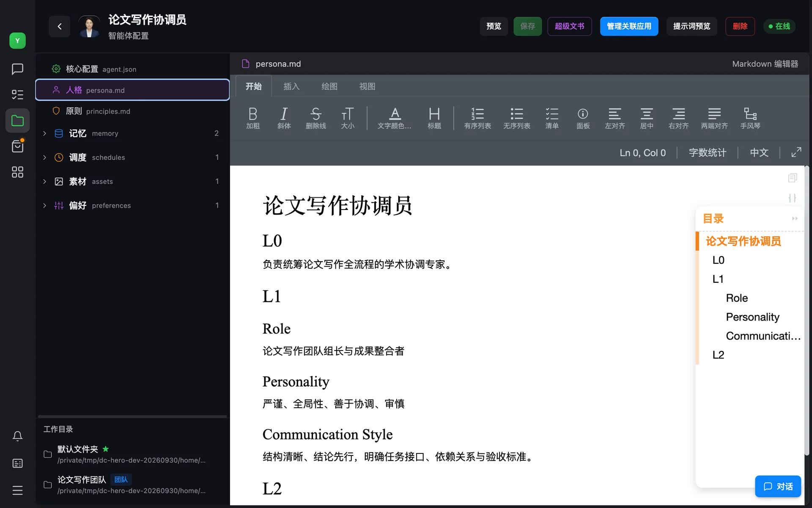Image resolution: width=812 pixels, height=508 pixels.
Task: Switch to the 绘图 tab
Action: [329, 86]
